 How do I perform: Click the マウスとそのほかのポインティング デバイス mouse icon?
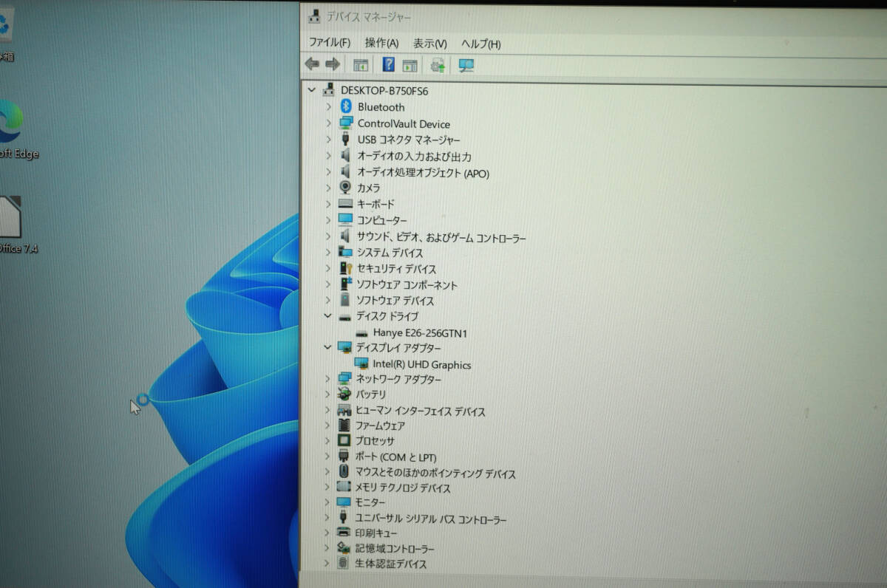point(344,472)
